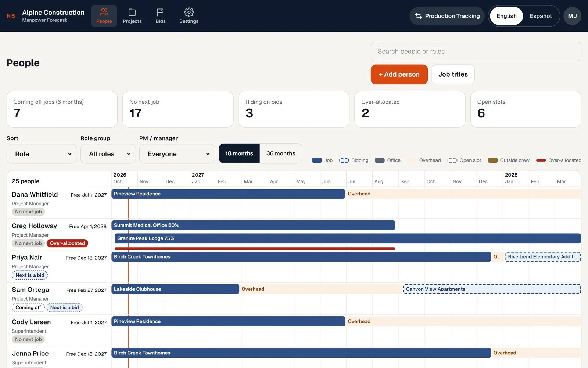The width and height of the screenshot is (588, 368).
Task: Click the H5 app logo
Action: click(x=11, y=16)
